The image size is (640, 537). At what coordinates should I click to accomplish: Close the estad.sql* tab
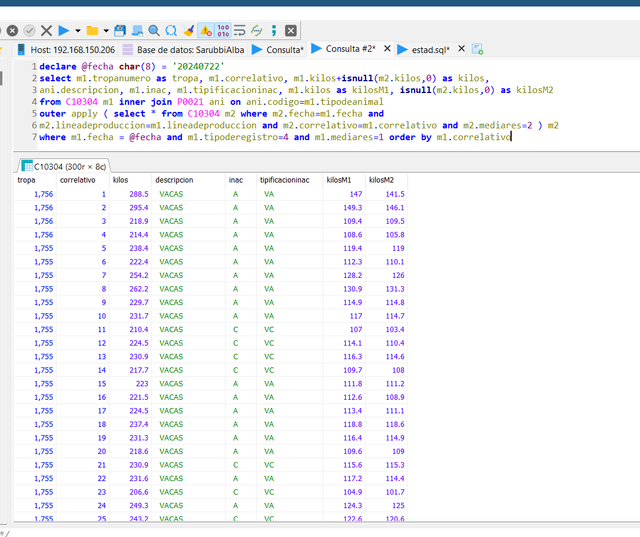click(461, 49)
